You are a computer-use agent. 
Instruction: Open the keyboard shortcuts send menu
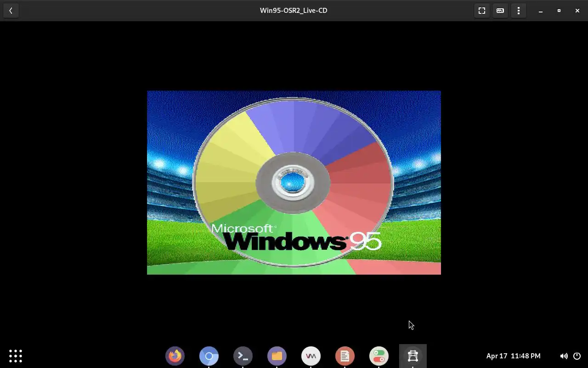500,11
